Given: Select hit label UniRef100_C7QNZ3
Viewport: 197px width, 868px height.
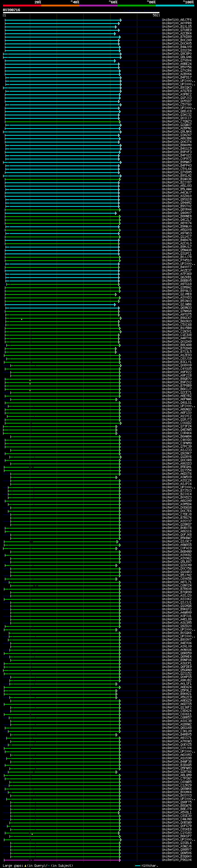Looking at the screenshot, I should [177, 122].
